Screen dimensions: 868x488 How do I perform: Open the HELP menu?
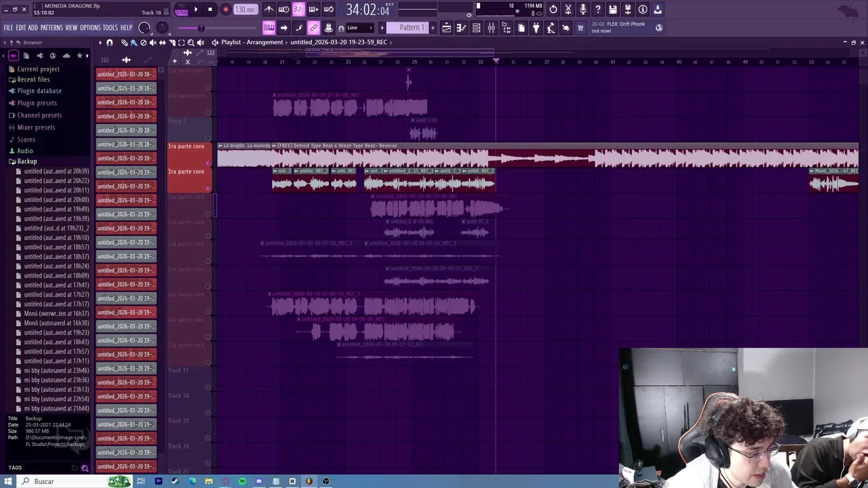tap(126, 28)
